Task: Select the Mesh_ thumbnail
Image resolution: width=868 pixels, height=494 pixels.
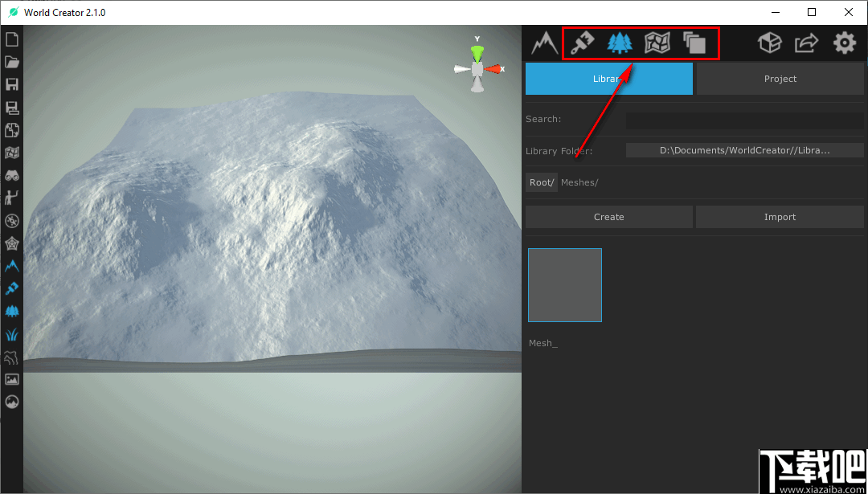Action: (564, 285)
